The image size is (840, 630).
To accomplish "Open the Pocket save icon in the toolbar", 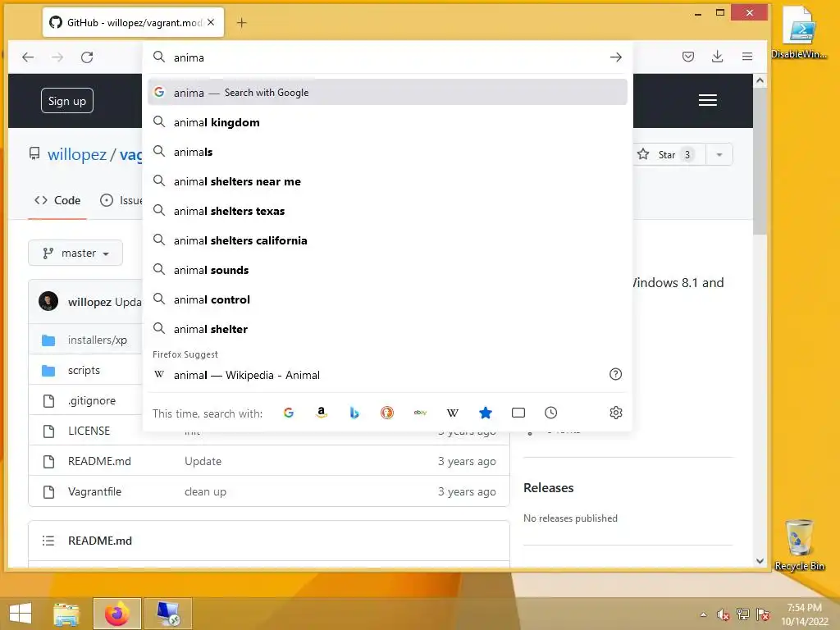I will click(x=688, y=57).
